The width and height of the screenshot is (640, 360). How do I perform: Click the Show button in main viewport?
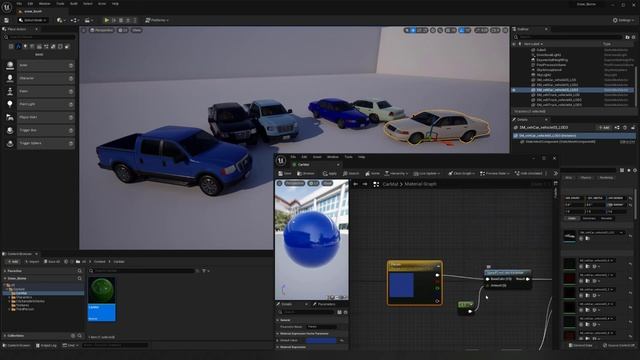[136, 30]
